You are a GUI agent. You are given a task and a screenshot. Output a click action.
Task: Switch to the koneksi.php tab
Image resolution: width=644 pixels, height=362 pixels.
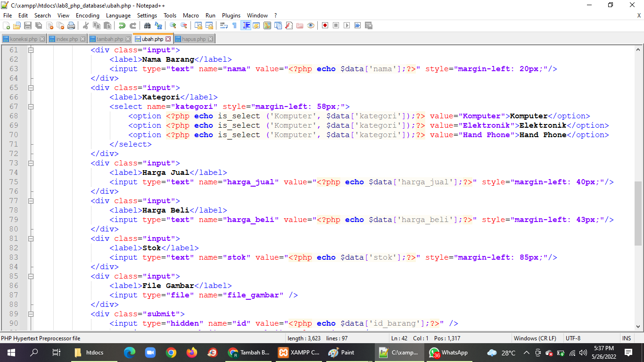click(23, 39)
